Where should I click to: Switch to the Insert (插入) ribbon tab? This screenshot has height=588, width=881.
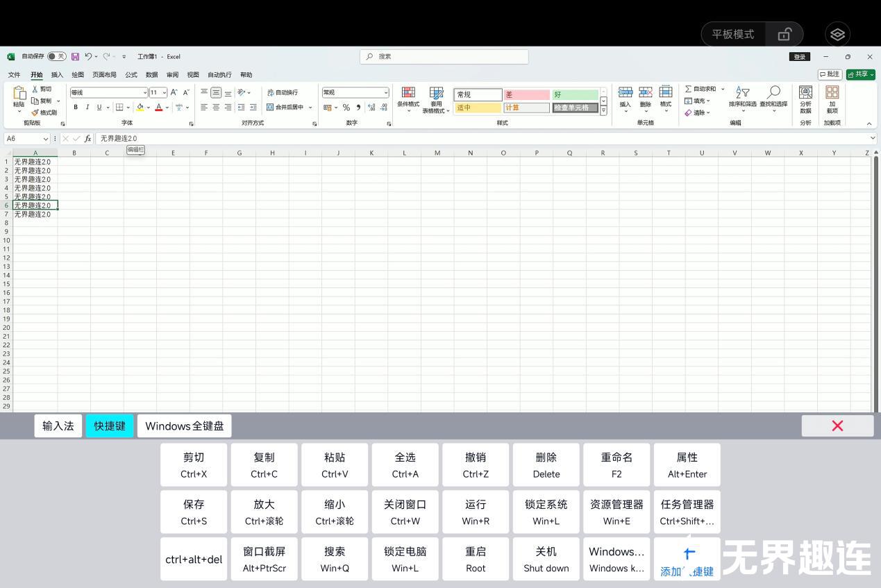[57, 75]
